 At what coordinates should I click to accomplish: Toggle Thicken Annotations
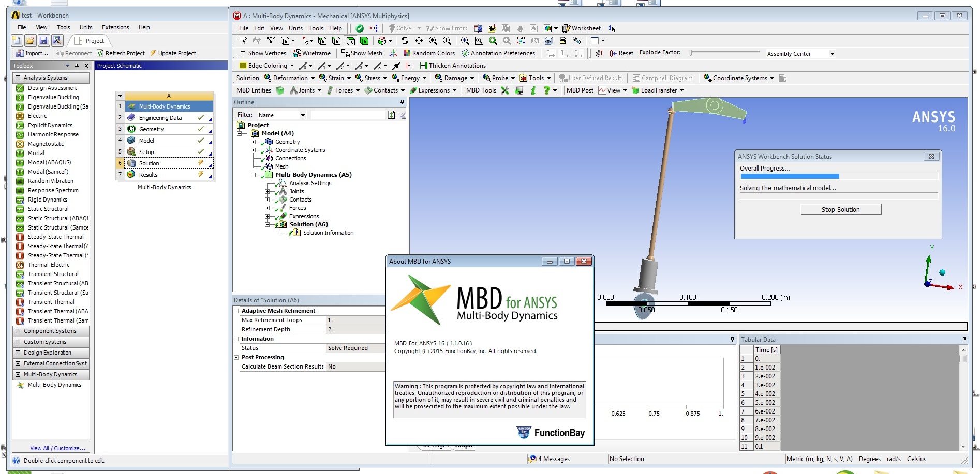click(453, 65)
